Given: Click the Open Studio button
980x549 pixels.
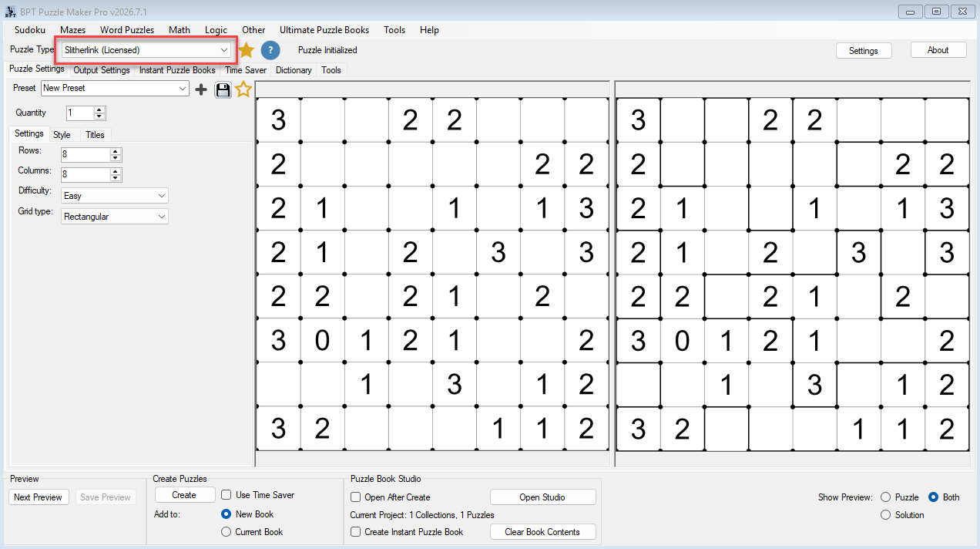Looking at the screenshot, I should (542, 497).
